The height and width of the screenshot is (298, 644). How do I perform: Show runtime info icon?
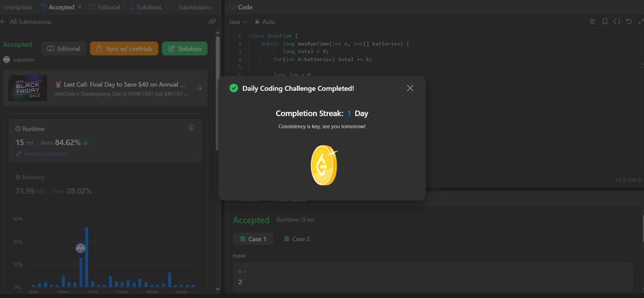(191, 128)
